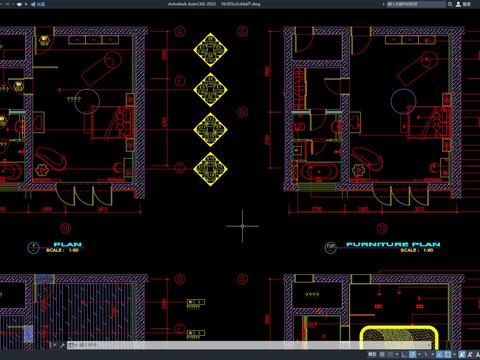
Task: Close the command line with X icon
Action: 54,345
